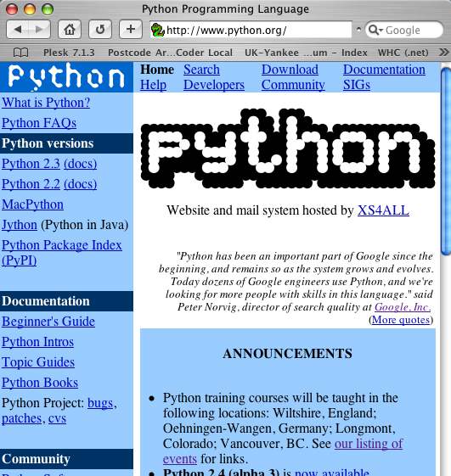Open the bookmarks book icon

tap(21, 53)
